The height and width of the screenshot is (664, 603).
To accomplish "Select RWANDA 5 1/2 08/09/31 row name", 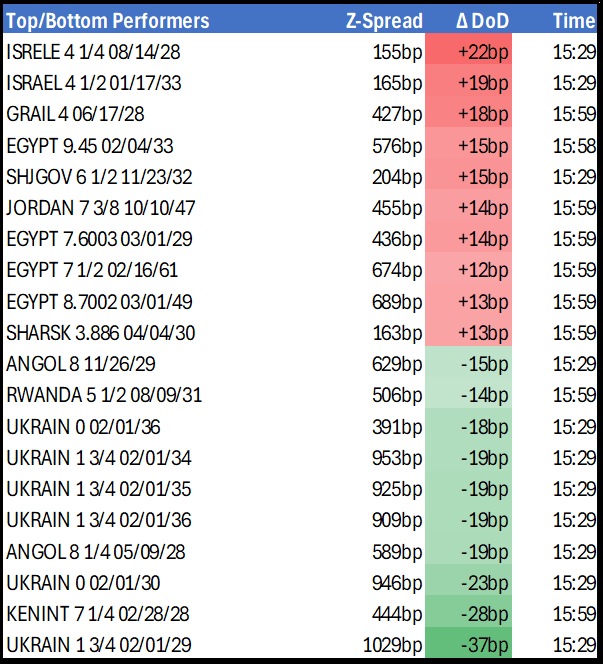I will 104,395.
